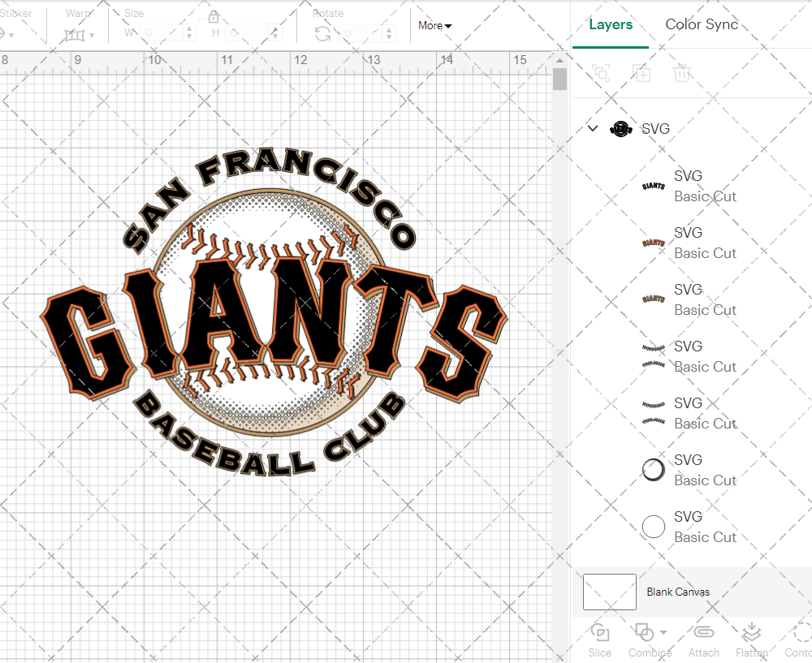Click the Blank Canvas label
812x663 pixels.
click(678, 592)
